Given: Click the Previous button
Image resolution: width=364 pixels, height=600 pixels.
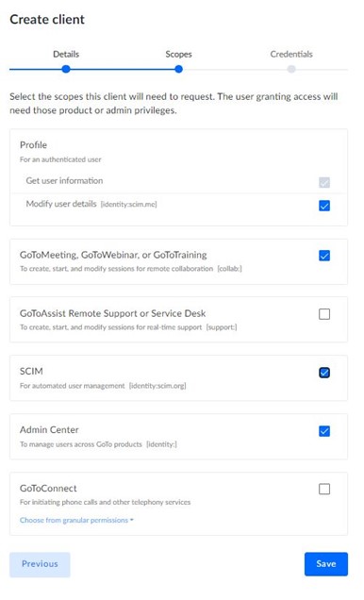Looking at the screenshot, I should pos(40,564).
